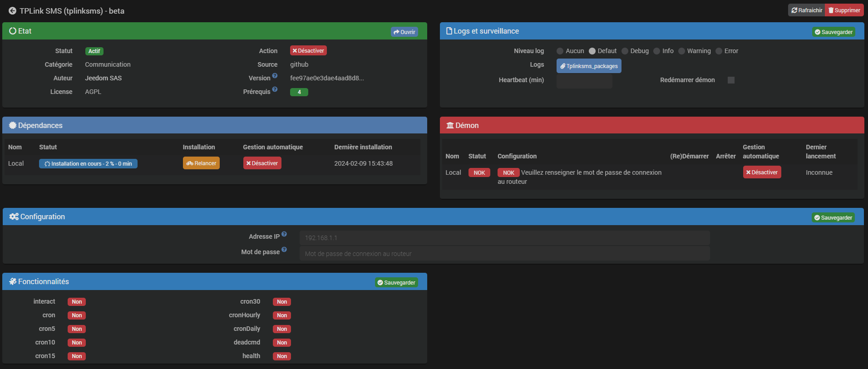Image resolution: width=868 pixels, height=369 pixels.
Task: Select the Defaut log level
Action: 592,51
